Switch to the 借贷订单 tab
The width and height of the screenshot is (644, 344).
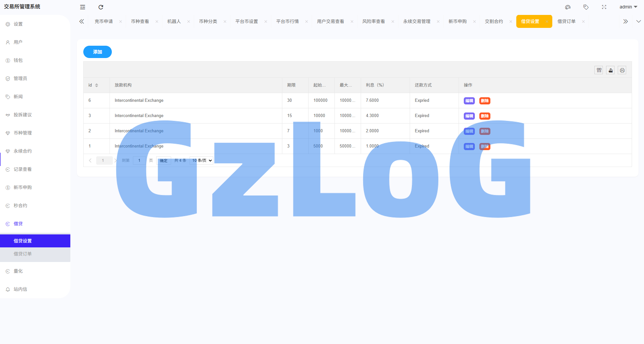566,21
